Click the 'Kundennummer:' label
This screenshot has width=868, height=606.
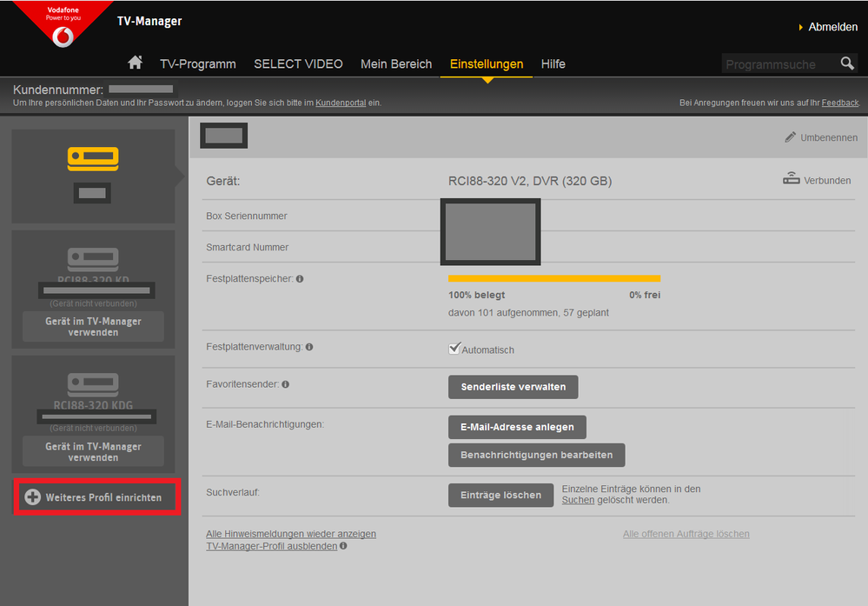pos(58,90)
